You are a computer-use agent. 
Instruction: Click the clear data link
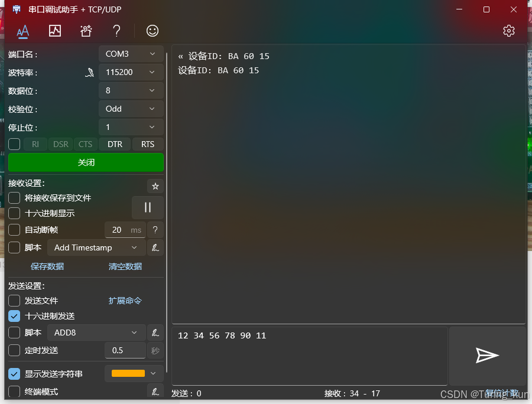pos(125,266)
